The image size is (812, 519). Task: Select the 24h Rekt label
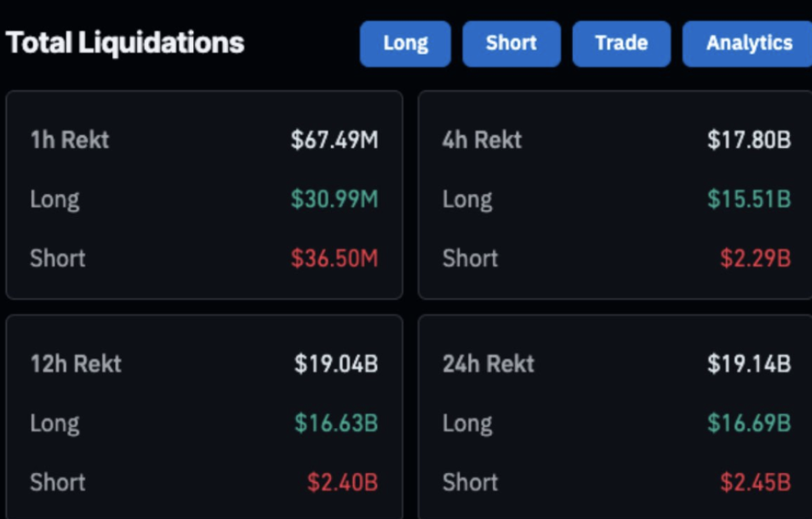[489, 364]
